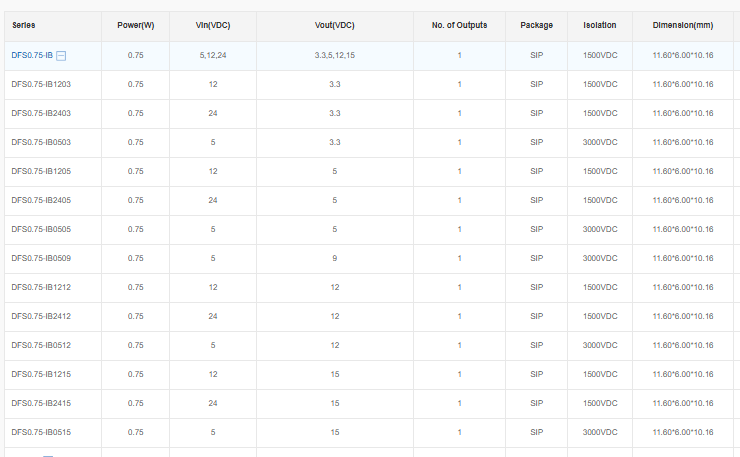Select model DFS0.75-IB0512
Image resolution: width=740 pixels, height=457 pixels.
[x=41, y=345]
